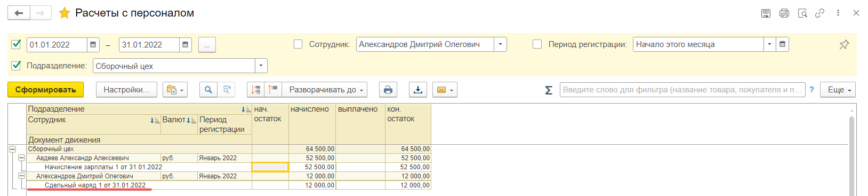Open the Сотрудник dropdown arrow
This screenshot has width=868, height=196.
pos(500,44)
